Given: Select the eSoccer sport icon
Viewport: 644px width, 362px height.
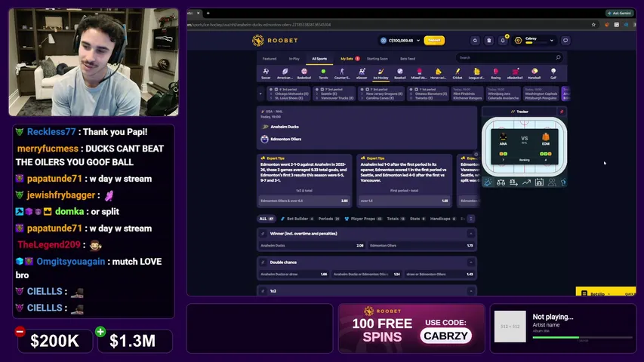Looking at the screenshot, I should pos(362,73).
